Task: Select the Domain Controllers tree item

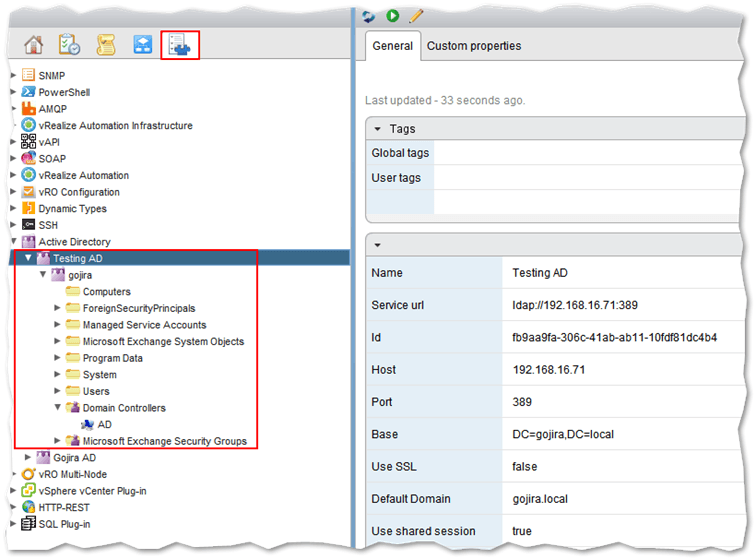Action: coord(124,408)
